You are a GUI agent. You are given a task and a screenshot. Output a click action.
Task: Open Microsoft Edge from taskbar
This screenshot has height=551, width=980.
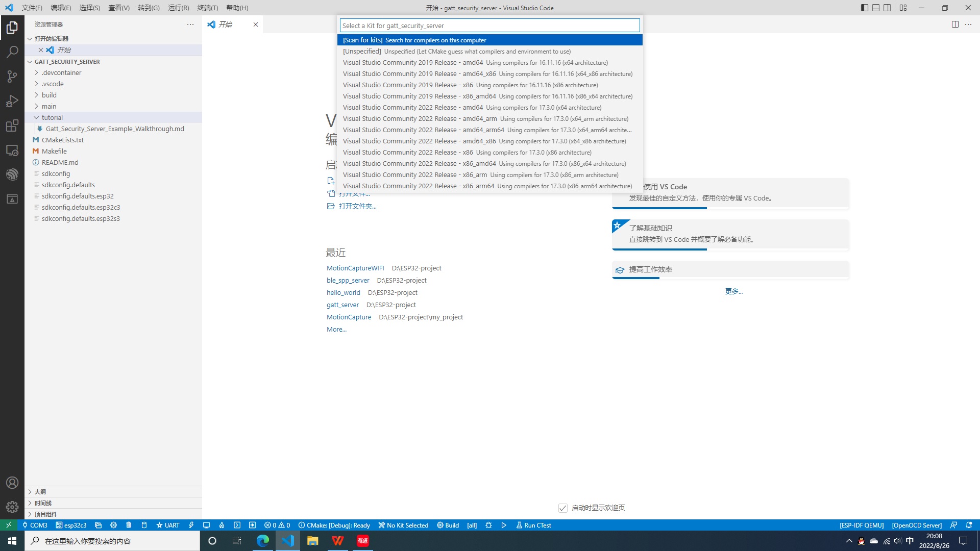tap(263, 541)
